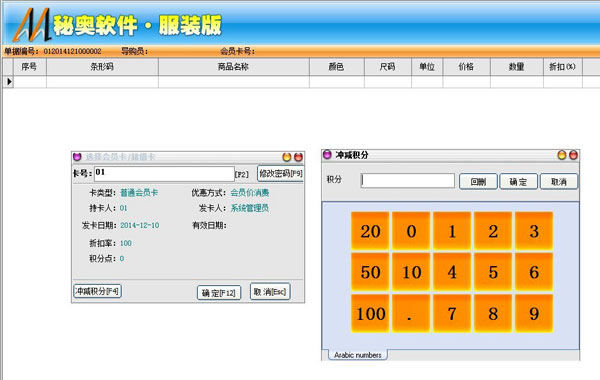Tap the 100 keypad button

tap(370, 313)
